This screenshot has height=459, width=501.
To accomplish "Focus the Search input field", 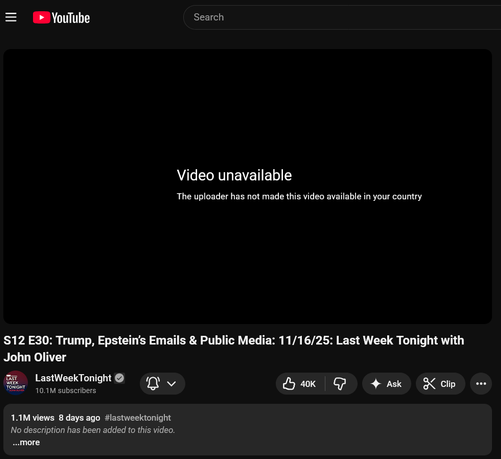I will (343, 17).
